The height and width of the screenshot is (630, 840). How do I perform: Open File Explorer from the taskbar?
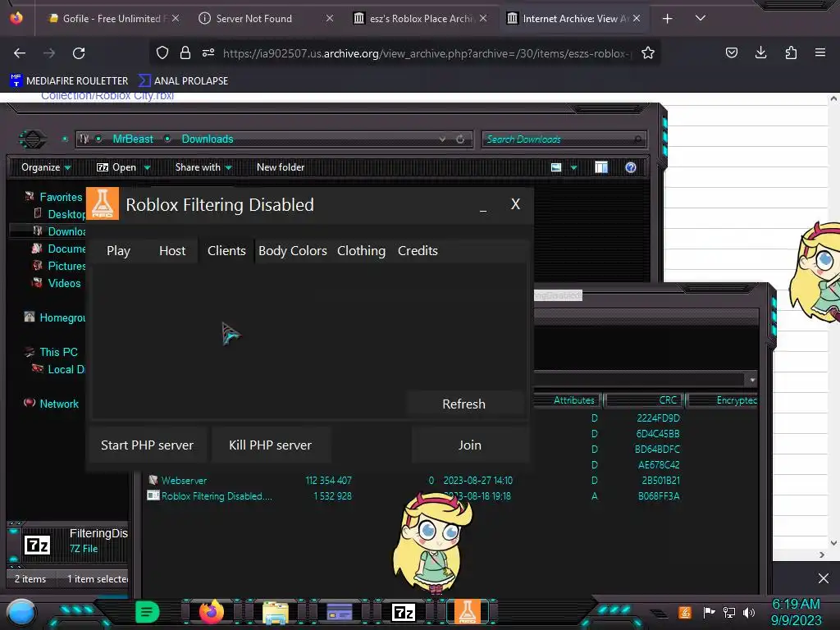point(276,612)
